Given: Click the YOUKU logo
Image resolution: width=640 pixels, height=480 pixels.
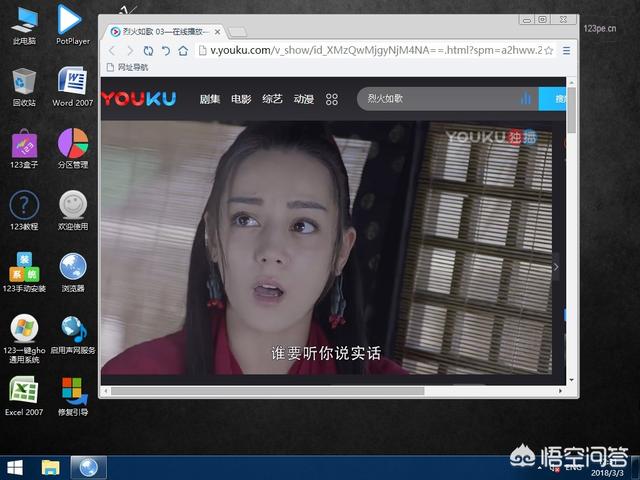Looking at the screenshot, I should coord(139,99).
